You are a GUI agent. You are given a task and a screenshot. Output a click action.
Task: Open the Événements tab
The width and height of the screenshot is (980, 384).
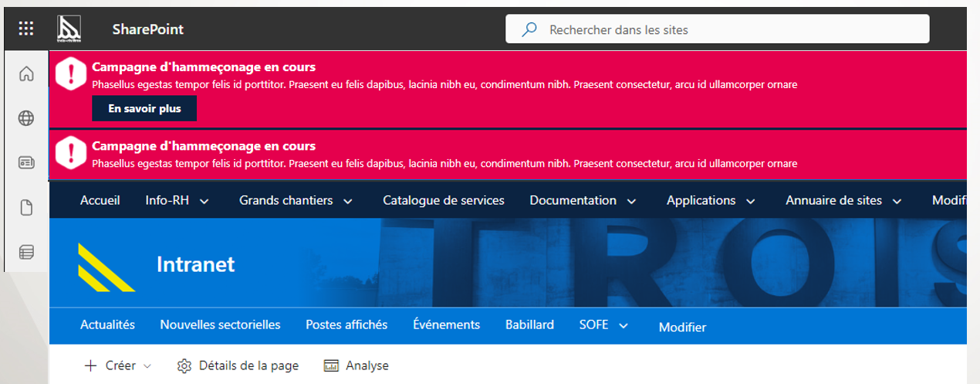[446, 325]
